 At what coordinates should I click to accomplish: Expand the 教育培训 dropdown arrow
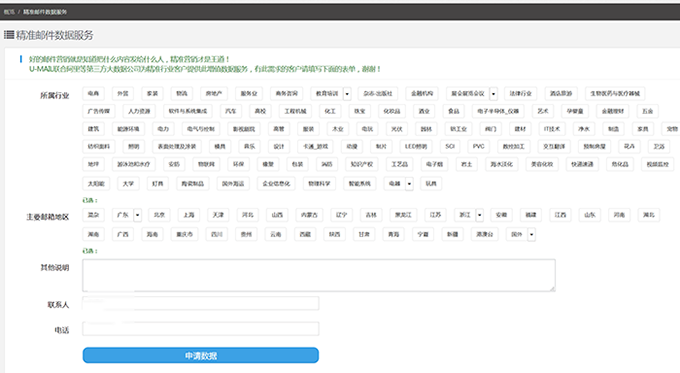347,94
